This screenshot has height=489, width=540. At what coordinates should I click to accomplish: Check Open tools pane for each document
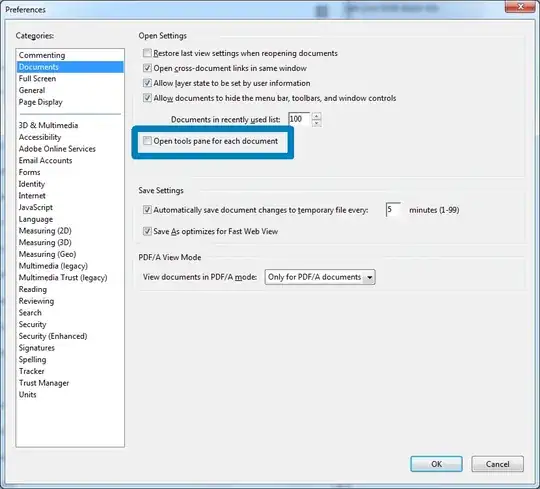(x=147, y=141)
